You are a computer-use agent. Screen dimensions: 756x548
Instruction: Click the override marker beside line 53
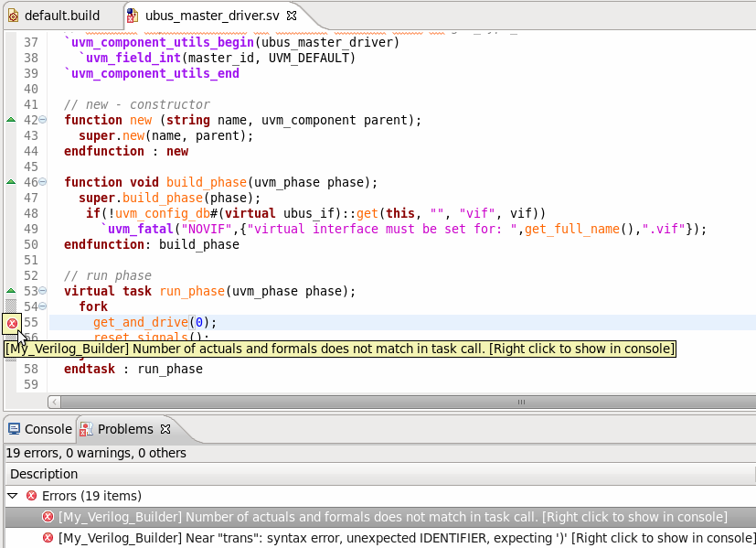pyautogui.click(x=11, y=291)
